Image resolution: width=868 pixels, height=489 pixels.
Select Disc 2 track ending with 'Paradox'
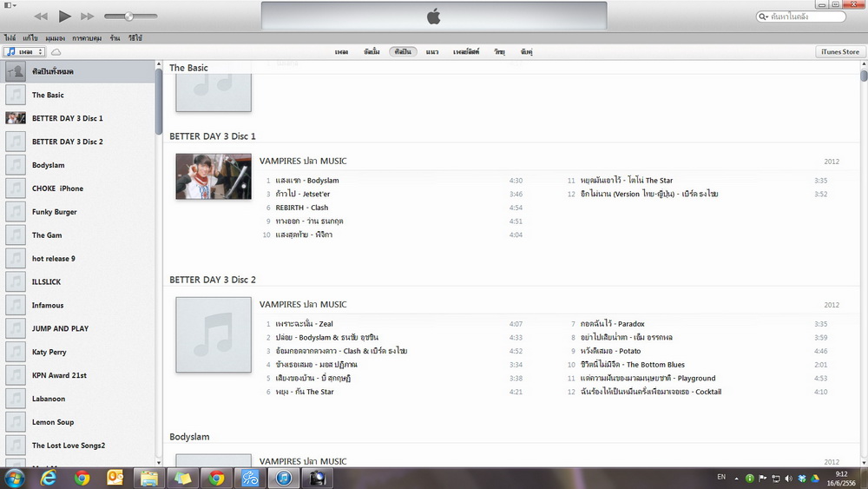click(698, 324)
